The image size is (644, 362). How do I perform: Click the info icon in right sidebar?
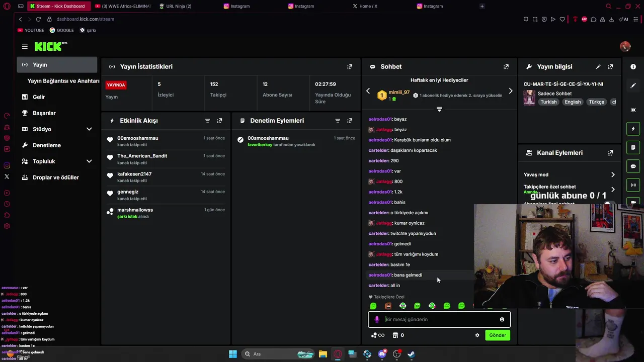click(633, 67)
